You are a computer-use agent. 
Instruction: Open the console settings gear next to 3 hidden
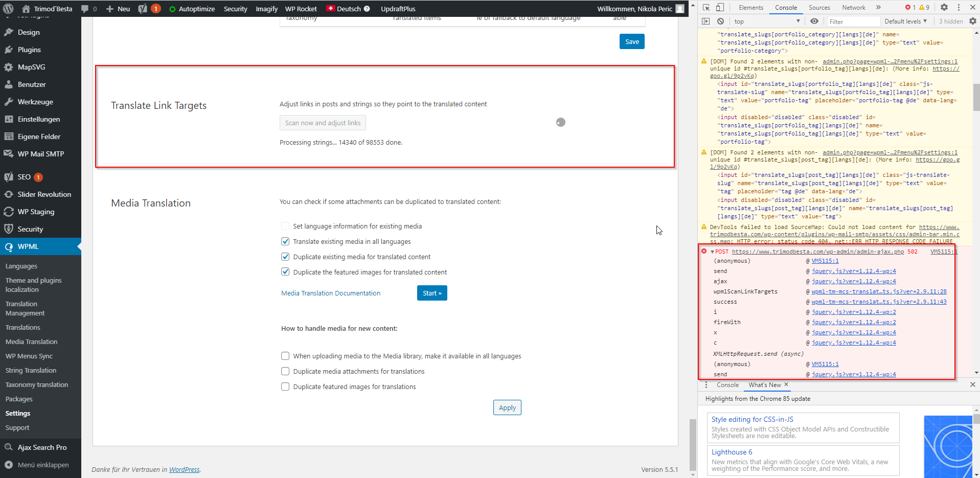[x=972, y=21]
